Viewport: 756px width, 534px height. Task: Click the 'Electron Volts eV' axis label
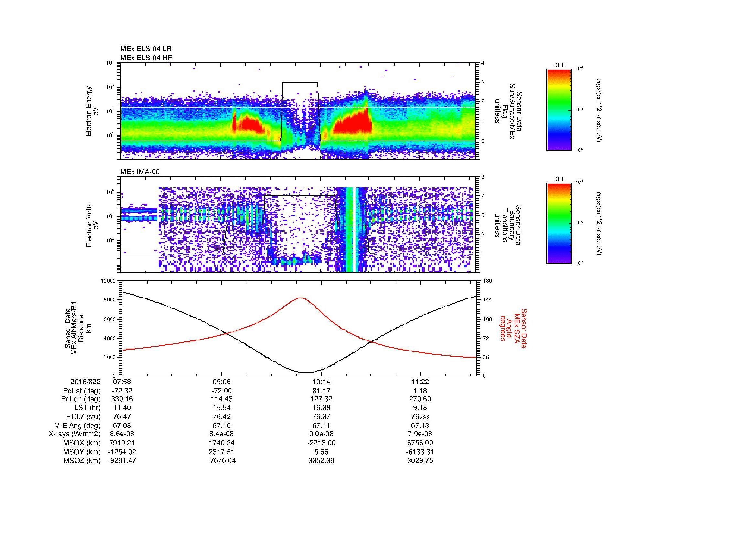(92, 225)
